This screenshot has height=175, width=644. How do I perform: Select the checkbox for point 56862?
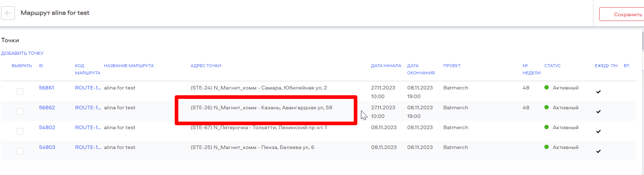pyautogui.click(x=20, y=111)
